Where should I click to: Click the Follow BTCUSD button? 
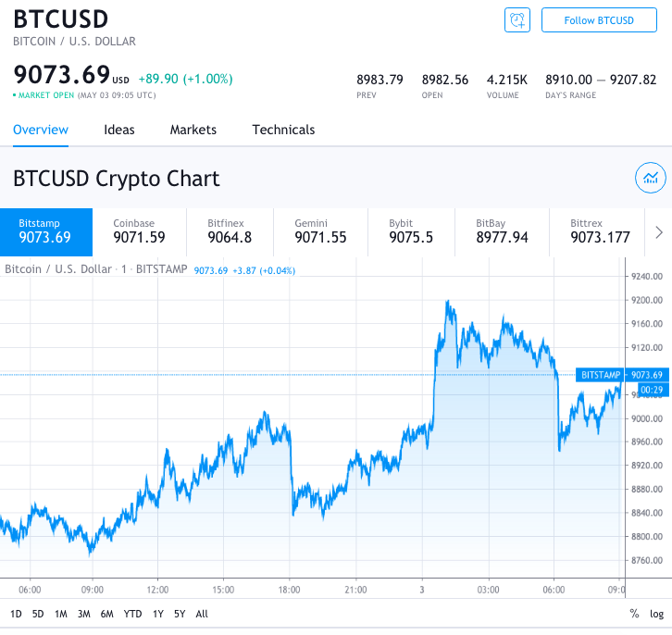599,20
